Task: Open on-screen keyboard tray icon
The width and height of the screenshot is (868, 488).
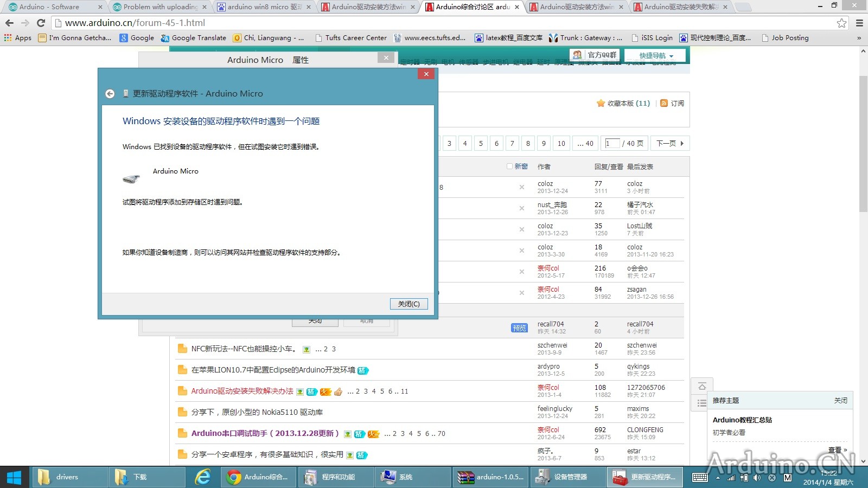Action: pyautogui.click(x=700, y=477)
